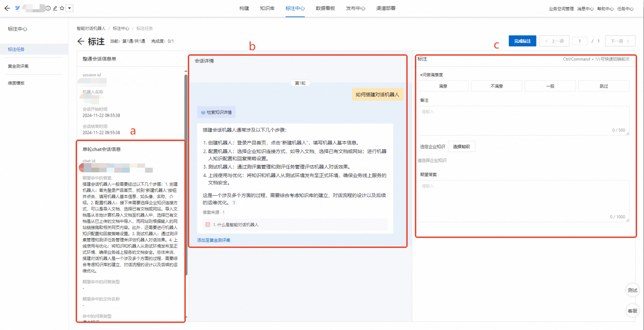
Task: Click the left panel vertical scrollbar
Action: 186,175
